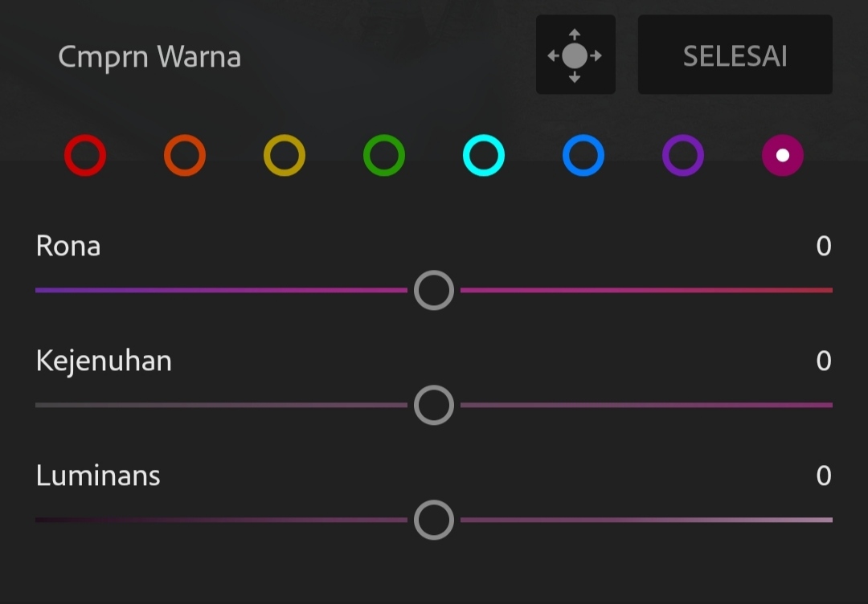Viewport: 868px width, 604px height.
Task: Click the Rona value number
Action: pos(823,246)
